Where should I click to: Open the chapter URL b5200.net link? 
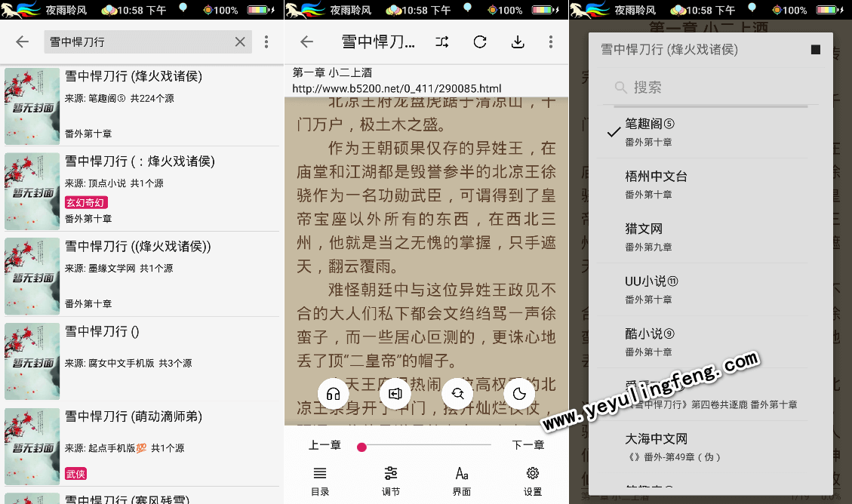[397, 88]
